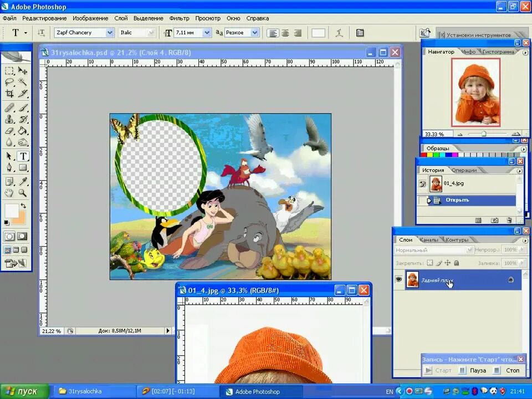Click the Windows пуск start button

pos(24,392)
